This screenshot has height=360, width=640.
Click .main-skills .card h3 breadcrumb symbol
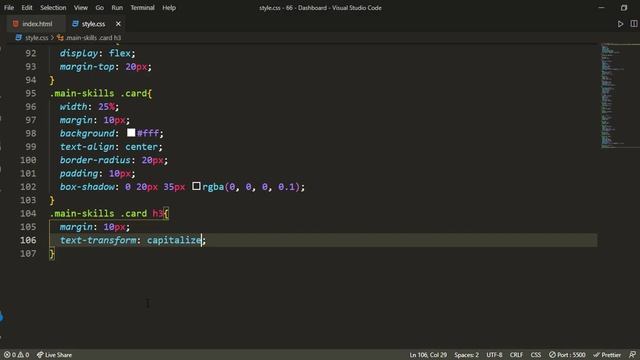tap(93, 38)
